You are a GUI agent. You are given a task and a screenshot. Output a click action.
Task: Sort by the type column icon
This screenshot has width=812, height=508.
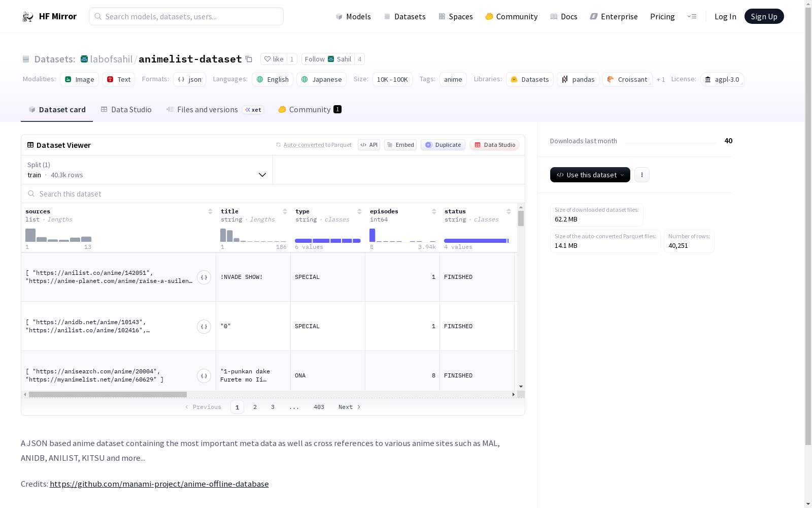coord(359,211)
